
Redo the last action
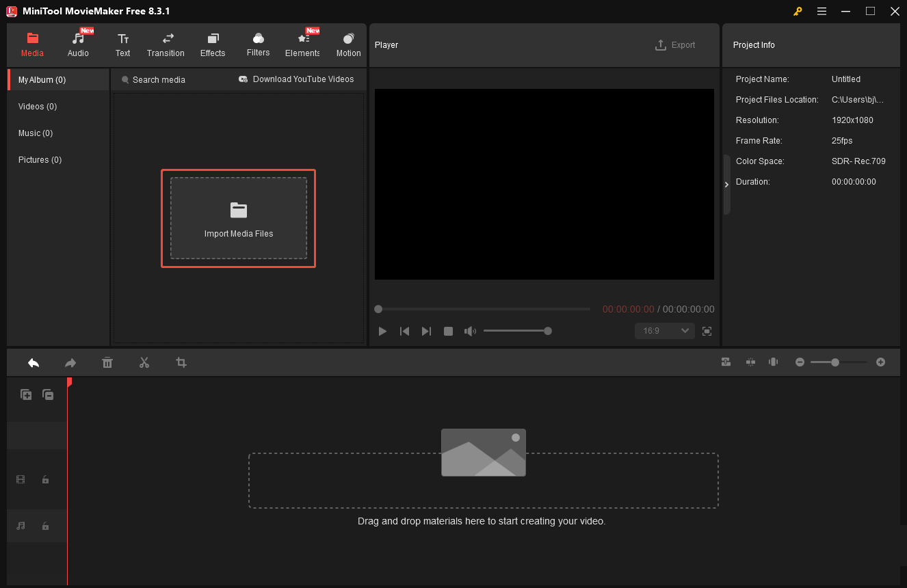(70, 362)
